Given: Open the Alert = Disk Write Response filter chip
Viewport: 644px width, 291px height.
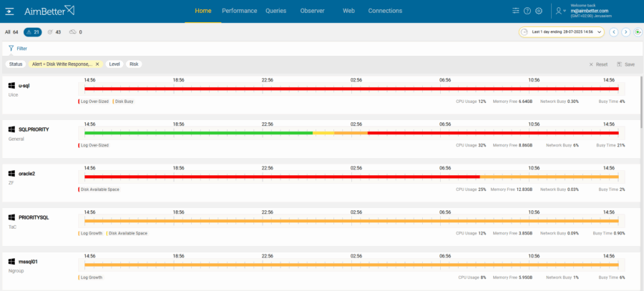Looking at the screenshot, I should (x=61, y=64).
